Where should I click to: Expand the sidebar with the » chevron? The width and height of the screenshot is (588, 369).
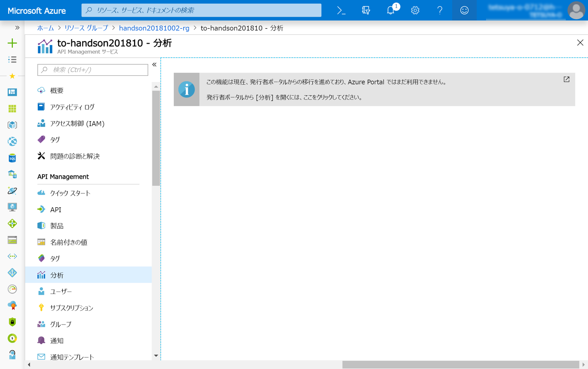(17, 28)
